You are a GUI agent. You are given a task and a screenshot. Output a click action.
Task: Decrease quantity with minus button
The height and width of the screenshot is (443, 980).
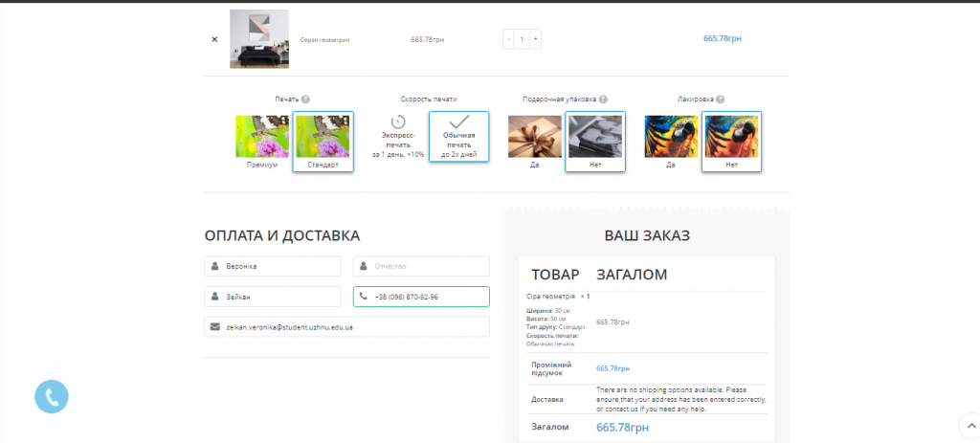(x=508, y=39)
